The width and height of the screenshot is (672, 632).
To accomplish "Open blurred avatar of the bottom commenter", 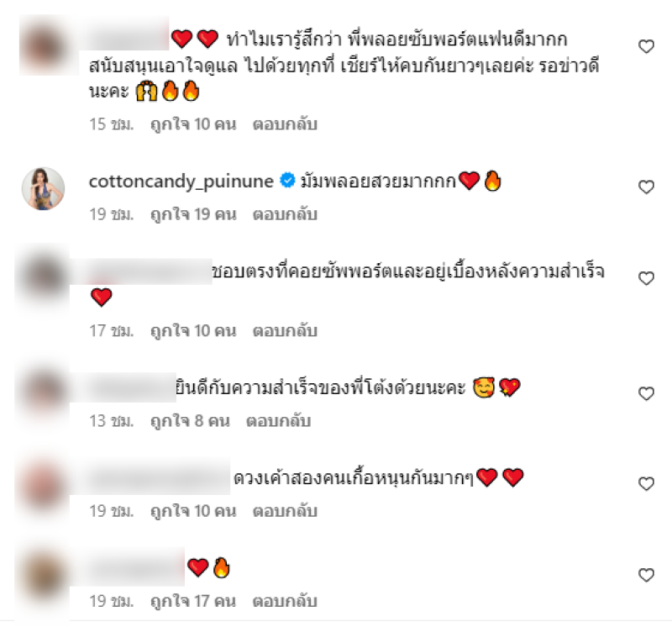I will 42,577.
